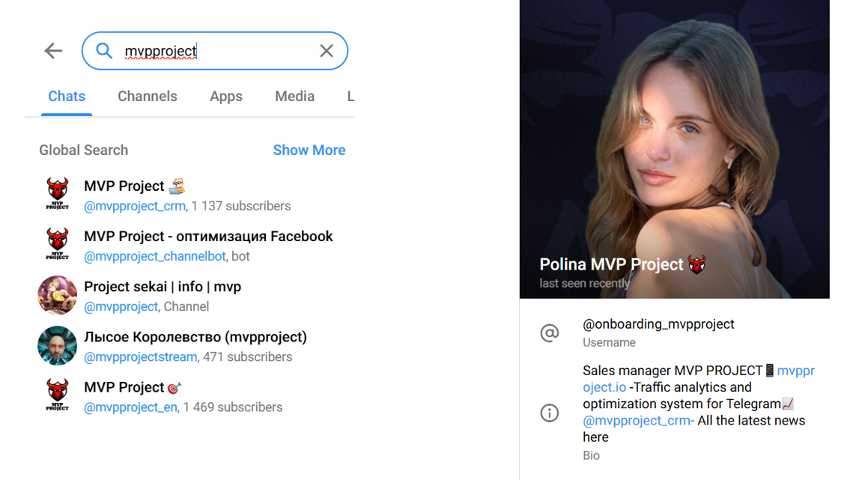Screen dimensions: 868x480
Task: Click the @mvpprojectstream handle
Action: click(140, 357)
